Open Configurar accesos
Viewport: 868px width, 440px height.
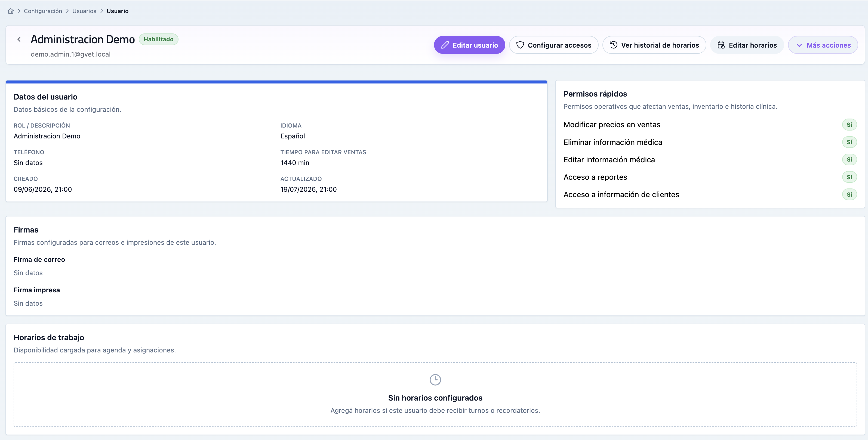click(554, 45)
